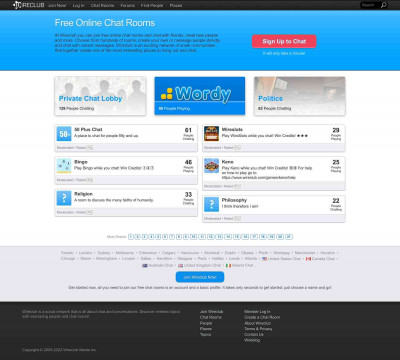Click the Melbourne city link
Image resolution: width=400 pixels, height=360 pixels.
(x=124, y=253)
